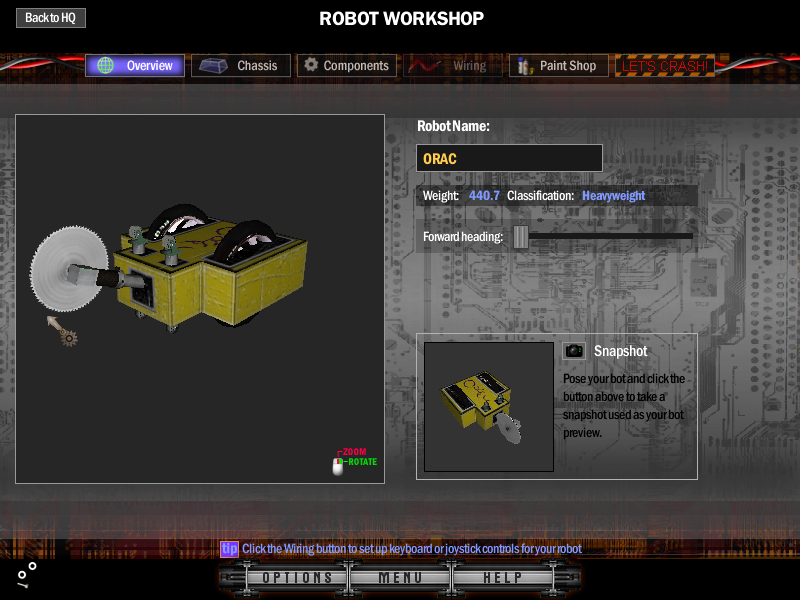The width and height of the screenshot is (800, 600).
Task: Click the bot preview snapshot thumbnail
Action: click(x=489, y=407)
